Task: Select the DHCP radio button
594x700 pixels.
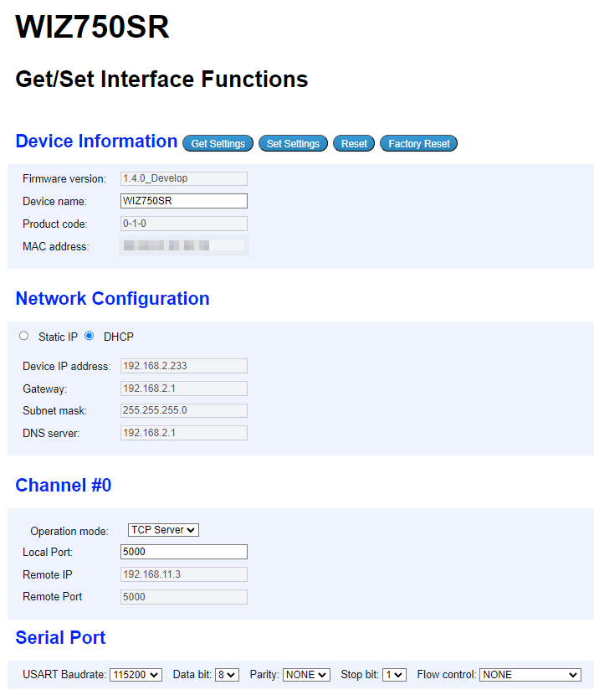Action: pyautogui.click(x=89, y=336)
